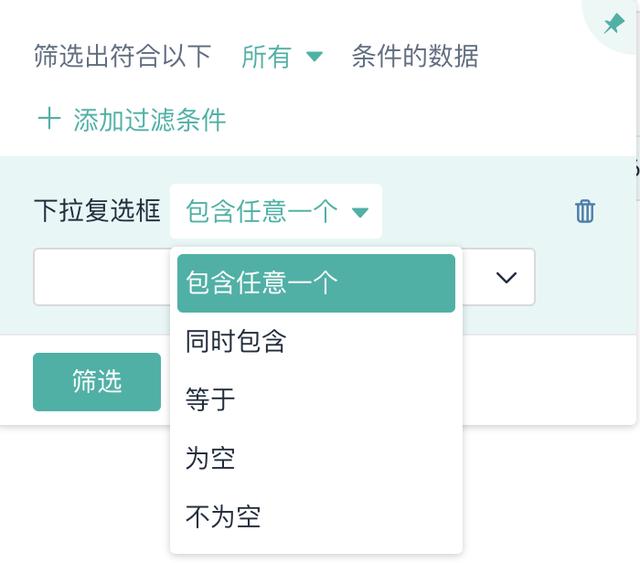
Task: Choose 同时包含 from the operator list
Action: 237,341
